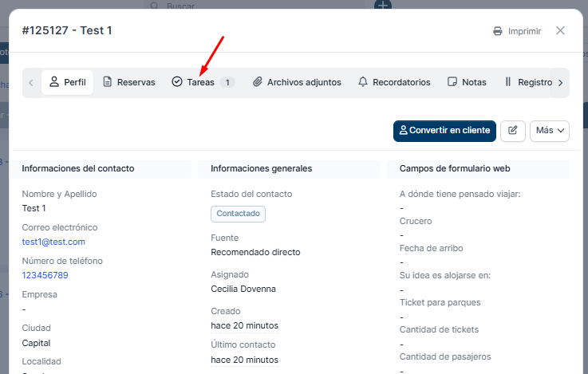Click the Contactado status badge
The height and width of the screenshot is (374, 588).
click(x=238, y=214)
